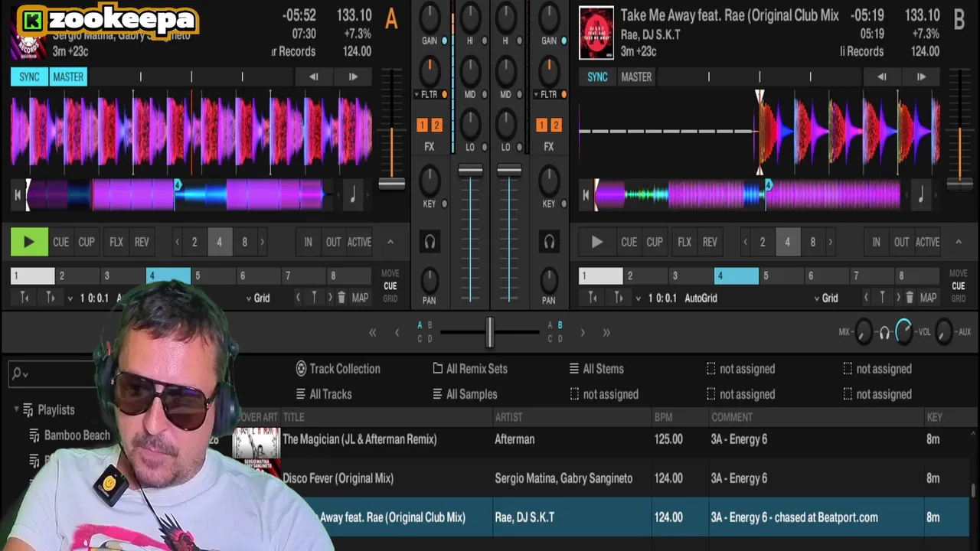Click the crossfader handle
Viewport: 980px width, 551px height.
(490, 332)
